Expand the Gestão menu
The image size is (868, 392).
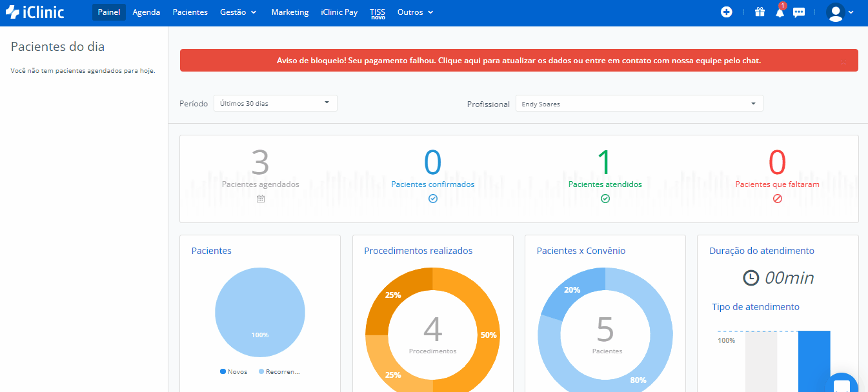pos(238,12)
